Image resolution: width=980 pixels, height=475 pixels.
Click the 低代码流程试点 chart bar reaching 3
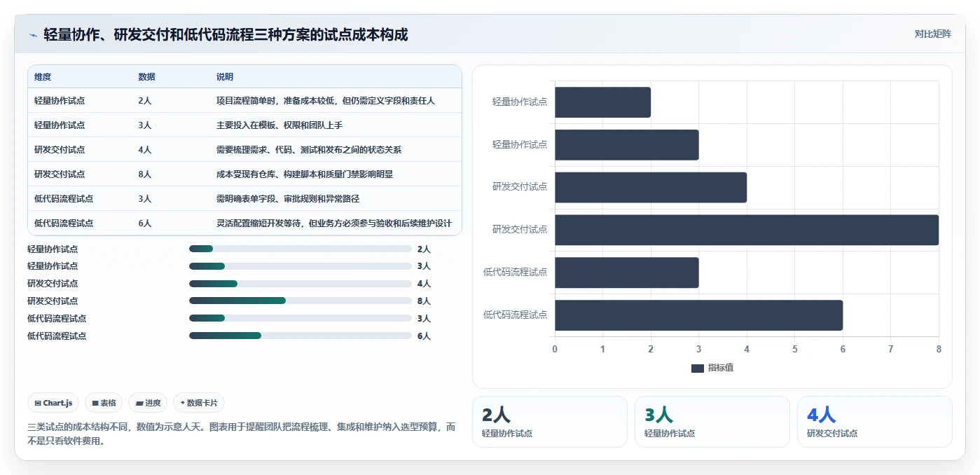click(x=626, y=273)
